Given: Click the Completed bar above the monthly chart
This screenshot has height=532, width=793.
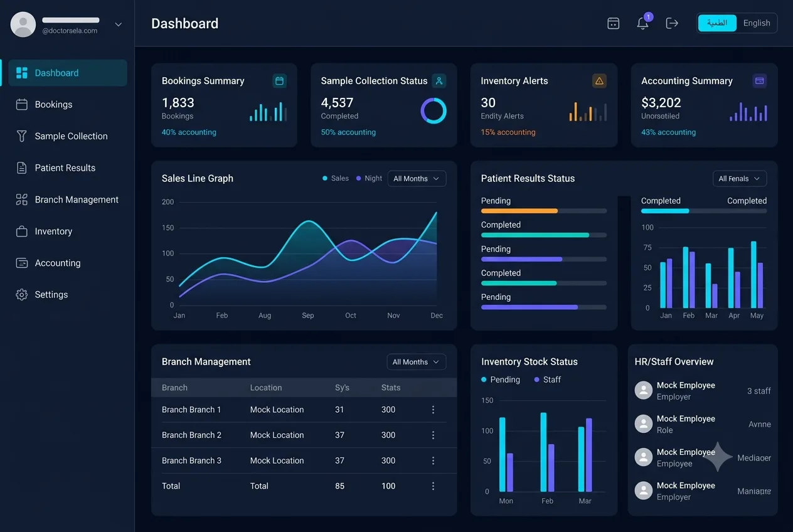Looking at the screenshot, I should tap(704, 211).
